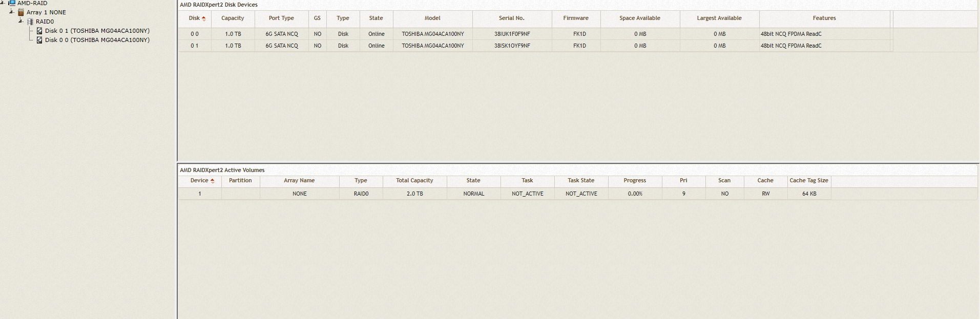Click the 'NONE' array name cell

click(x=300, y=194)
